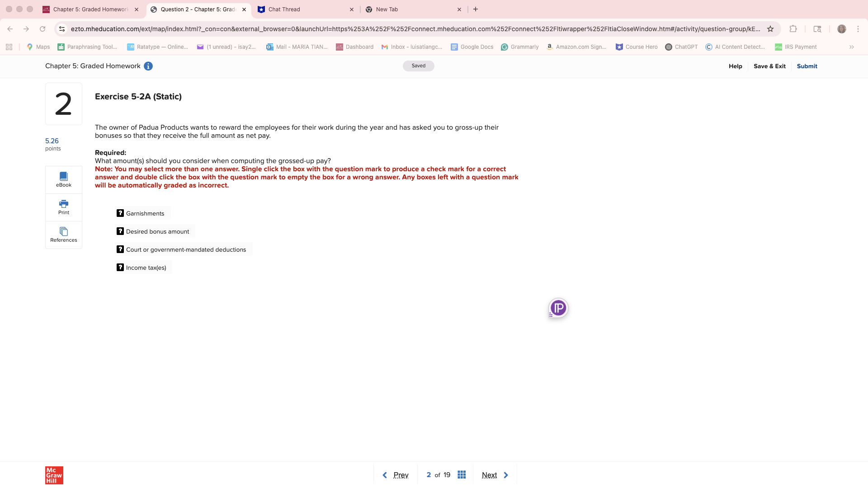868x488 pixels.
Task: Toggle Court or government-mandated deductions box
Action: click(x=120, y=249)
